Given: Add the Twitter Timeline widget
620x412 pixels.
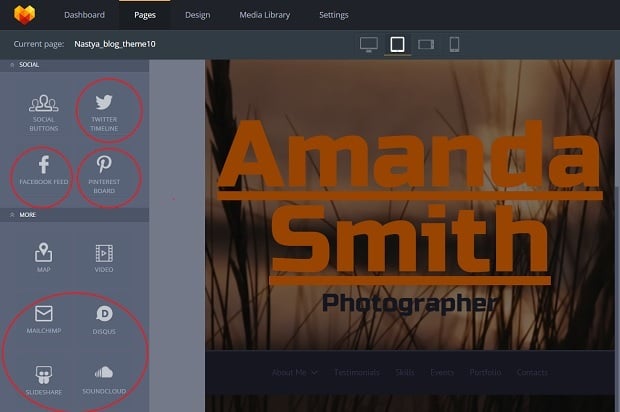Looking at the screenshot, I should click(104, 112).
